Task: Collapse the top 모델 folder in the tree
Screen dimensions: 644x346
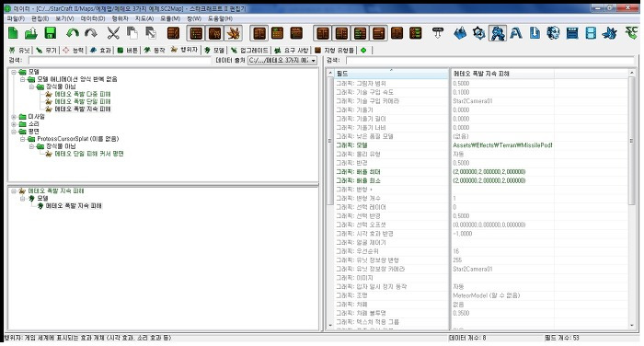Action: point(14,72)
